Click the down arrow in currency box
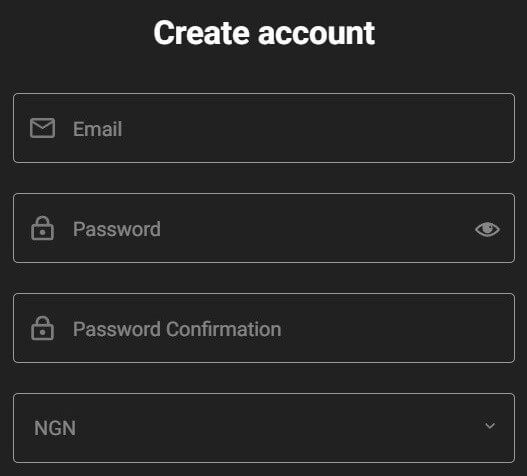 point(490,426)
